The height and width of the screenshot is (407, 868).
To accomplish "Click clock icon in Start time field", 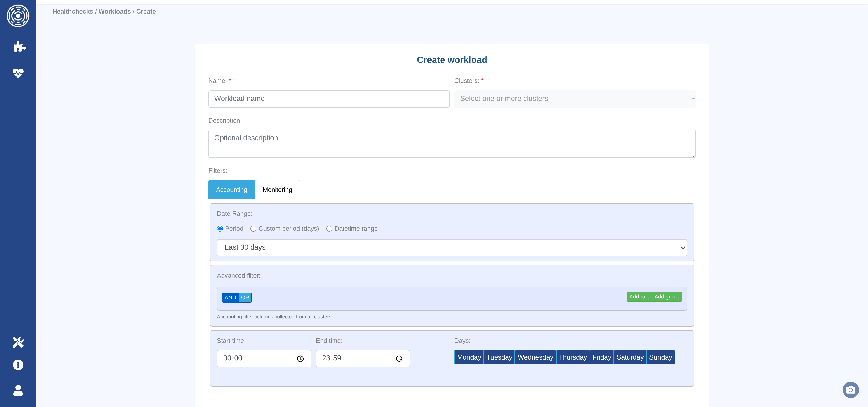I will (300, 359).
